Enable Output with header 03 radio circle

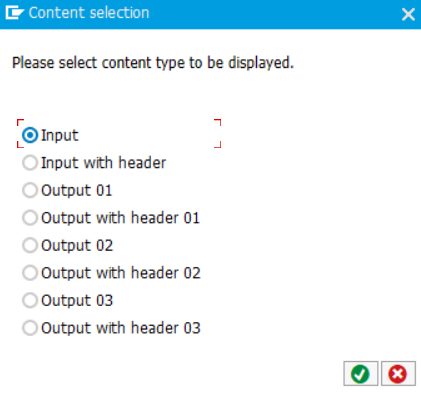[x=30, y=328]
